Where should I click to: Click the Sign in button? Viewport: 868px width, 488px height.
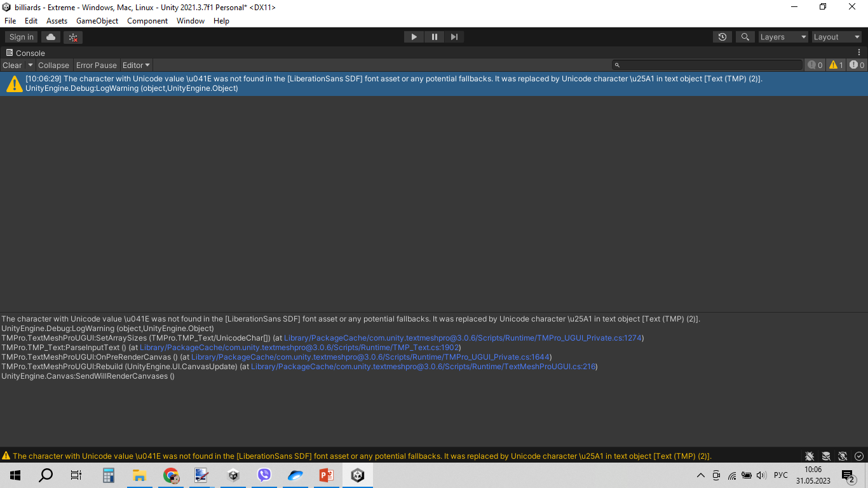22,37
